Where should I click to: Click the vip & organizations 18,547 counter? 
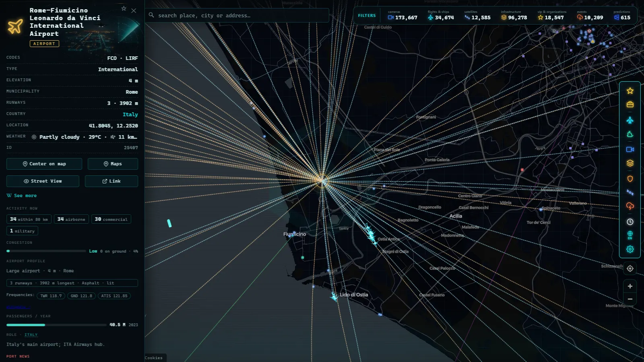(552, 15)
